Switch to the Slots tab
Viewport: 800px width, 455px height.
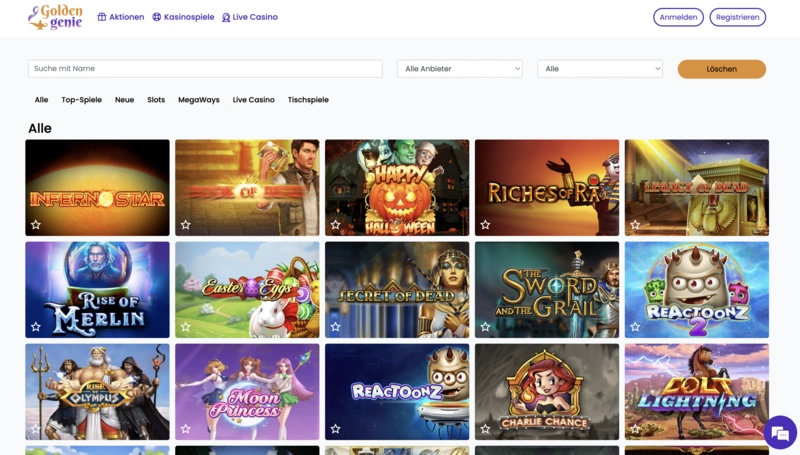(156, 100)
